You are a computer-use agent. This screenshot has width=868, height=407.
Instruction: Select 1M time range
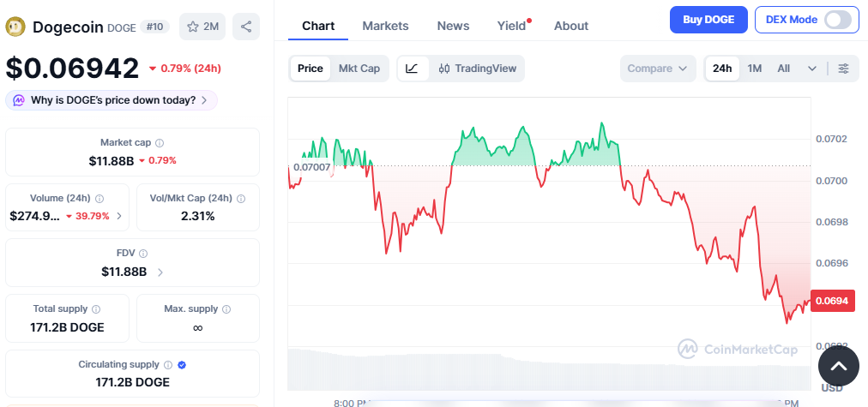755,69
